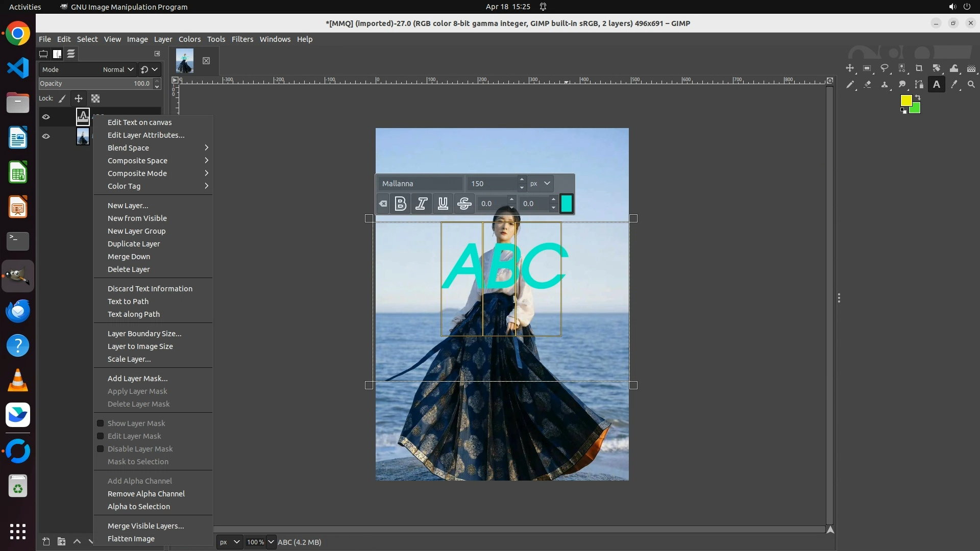This screenshot has height=551, width=980.
Task: Select the Move tool
Action: (850, 68)
